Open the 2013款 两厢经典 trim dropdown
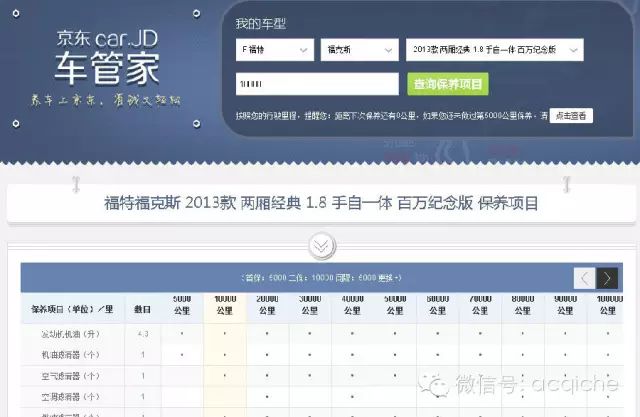The image size is (640, 417). pos(495,50)
